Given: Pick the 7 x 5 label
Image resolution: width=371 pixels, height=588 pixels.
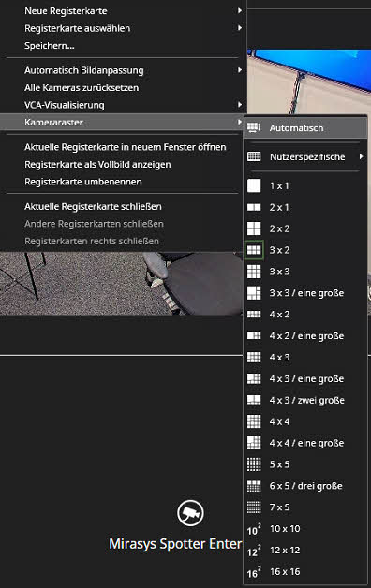Looking at the screenshot, I should [279, 507].
